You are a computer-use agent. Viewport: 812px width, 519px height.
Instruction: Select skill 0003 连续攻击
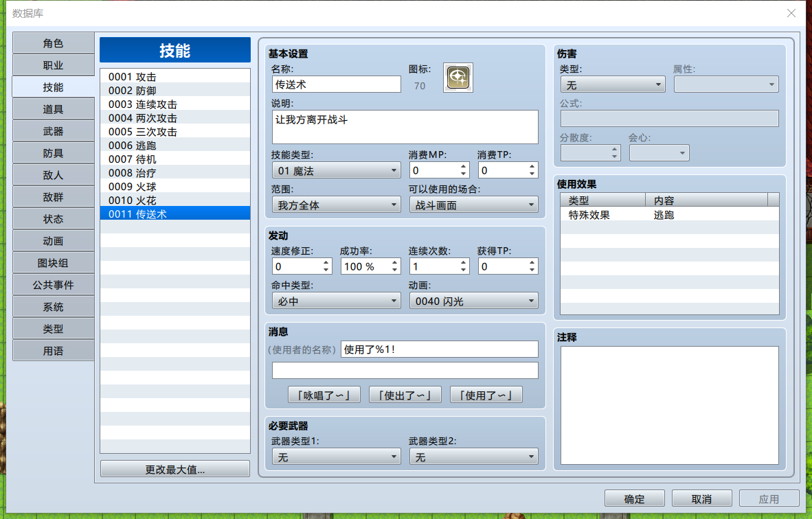(175, 104)
